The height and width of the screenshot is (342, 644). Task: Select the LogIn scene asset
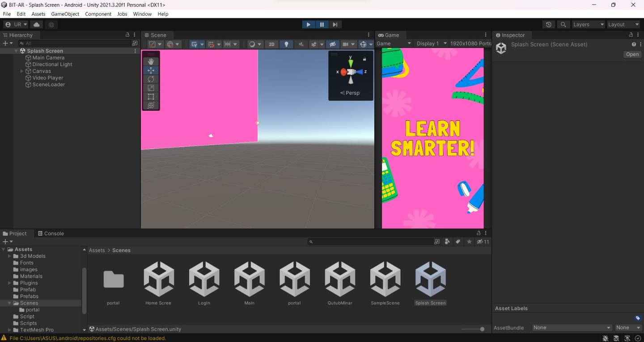pos(204,283)
